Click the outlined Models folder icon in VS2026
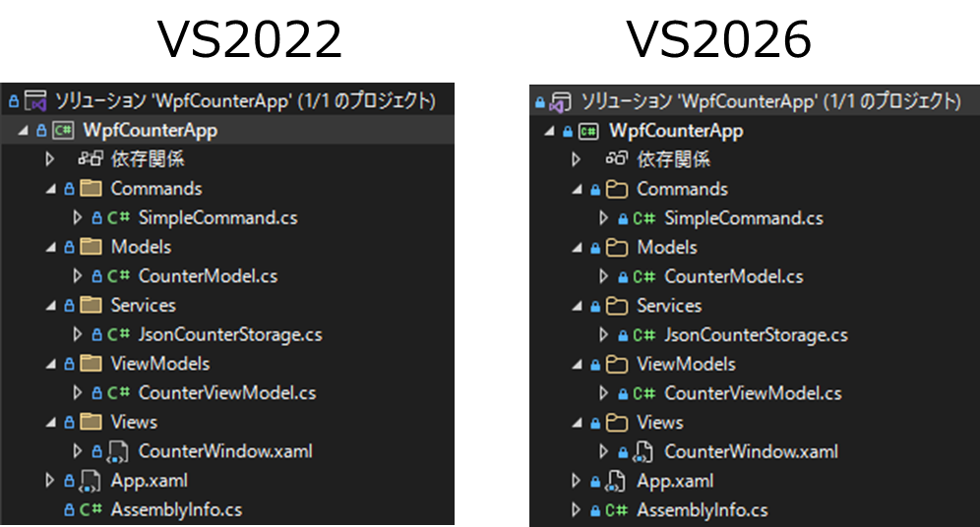The width and height of the screenshot is (980, 527). point(617,247)
